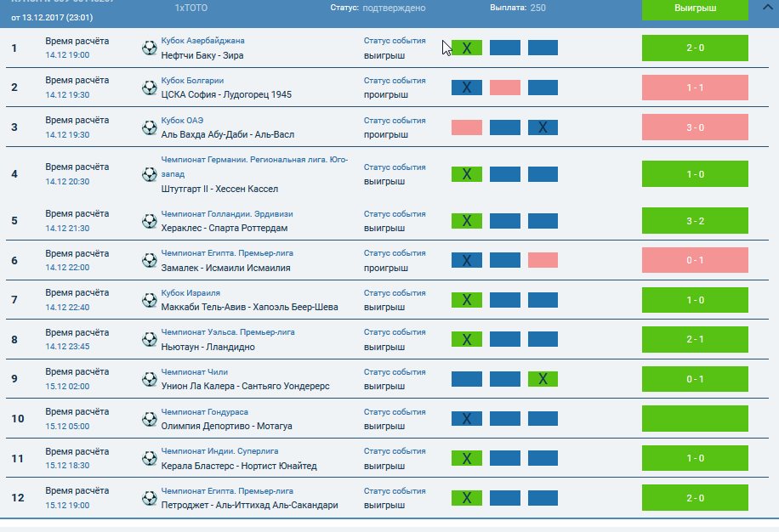The height and width of the screenshot is (532, 779).
Task: Open the Кубок Болгарии league link
Action: (x=192, y=81)
